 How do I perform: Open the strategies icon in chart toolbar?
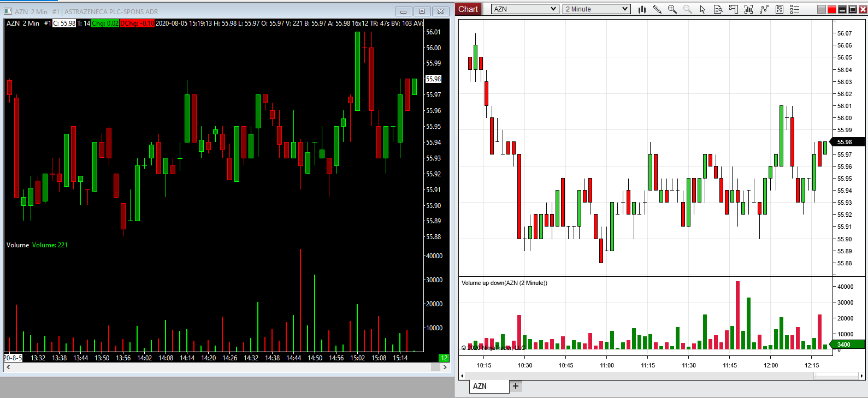pos(780,9)
